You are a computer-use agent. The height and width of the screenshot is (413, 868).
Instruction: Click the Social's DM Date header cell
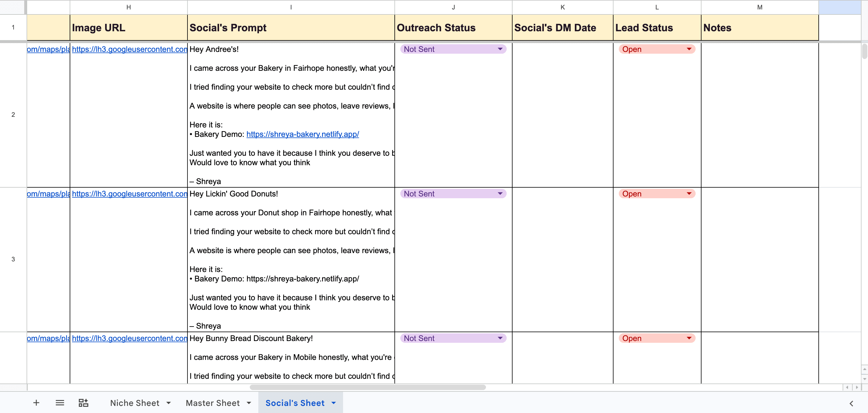(562, 28)
